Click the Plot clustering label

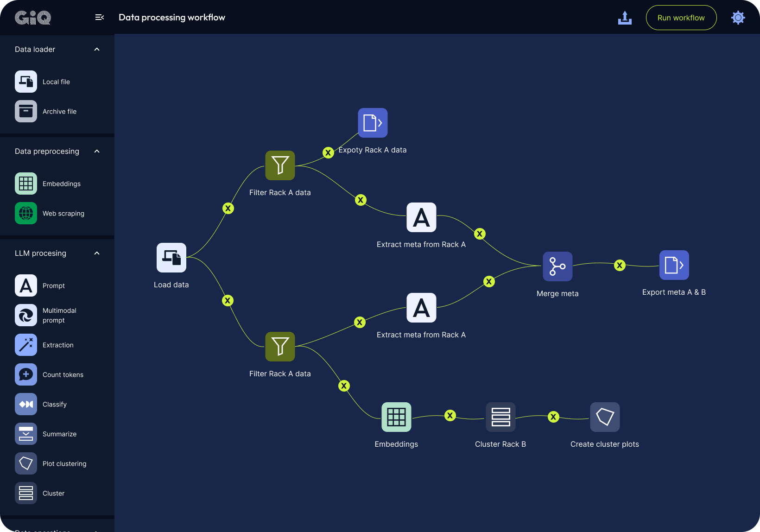tap(64, 463)
